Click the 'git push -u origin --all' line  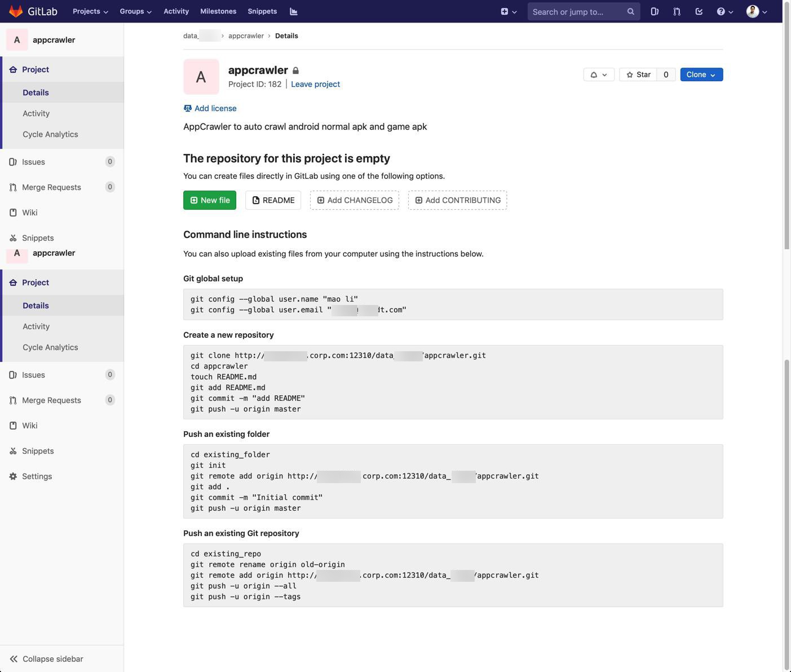pyautogui.click(x=244, y=586)
